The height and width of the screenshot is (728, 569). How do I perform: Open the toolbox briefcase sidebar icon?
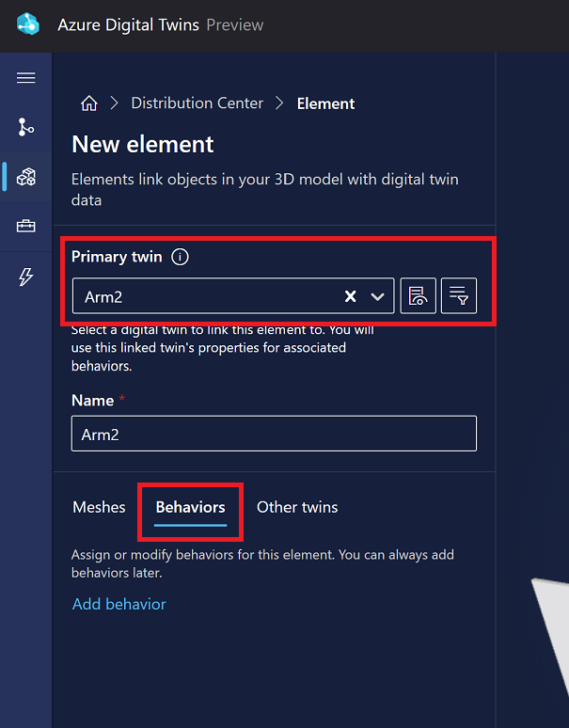tap(26, 227)
